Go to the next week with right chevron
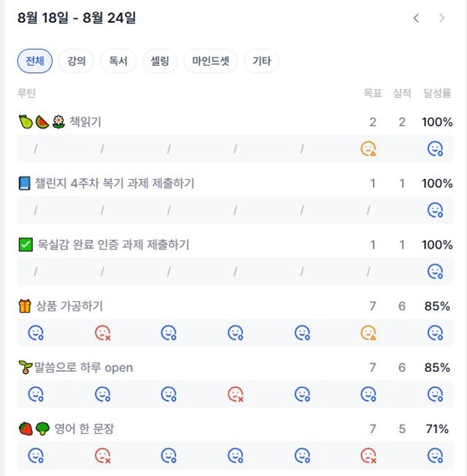This screenshot has width=467, height=476. pyautogui.click(x=441, y=18)
